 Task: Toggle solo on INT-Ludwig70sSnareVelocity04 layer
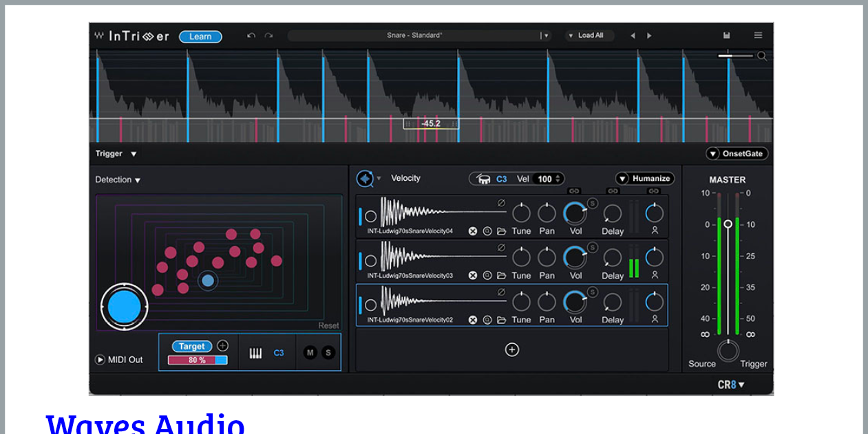point(592,203)
